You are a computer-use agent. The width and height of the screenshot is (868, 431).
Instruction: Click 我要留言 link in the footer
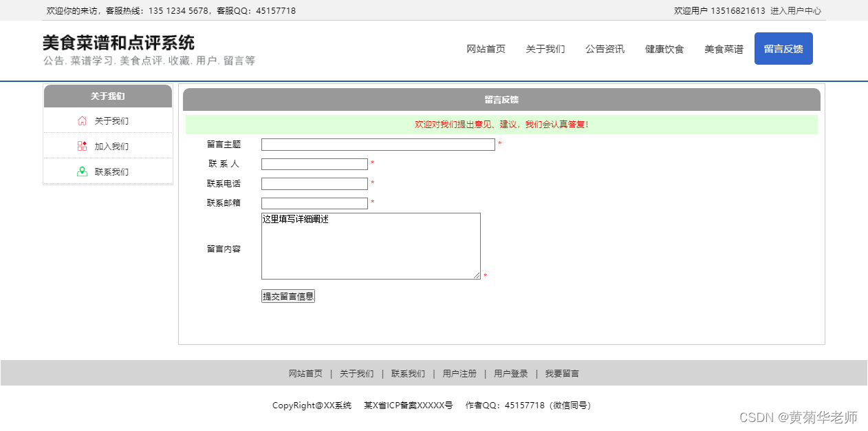(562, 373)
